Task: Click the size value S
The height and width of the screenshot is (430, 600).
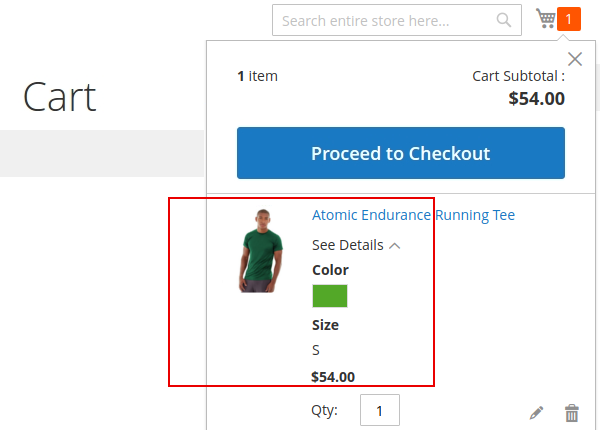Action: [316, 350]
